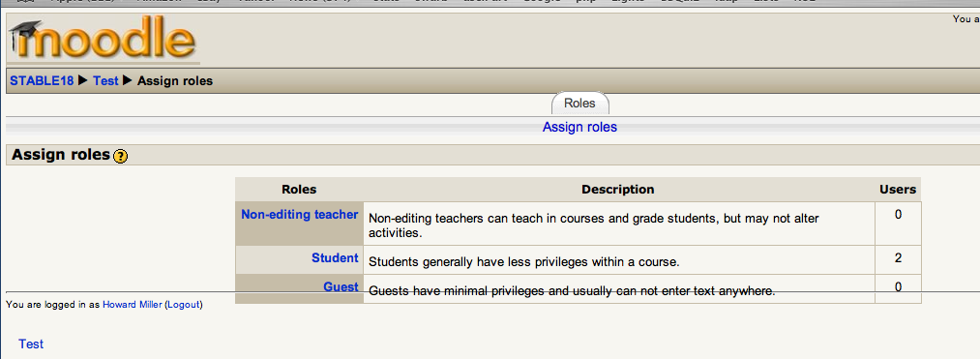Click the Description column header
Viewport: 980px width, 359px height.
tap(618, 189)
